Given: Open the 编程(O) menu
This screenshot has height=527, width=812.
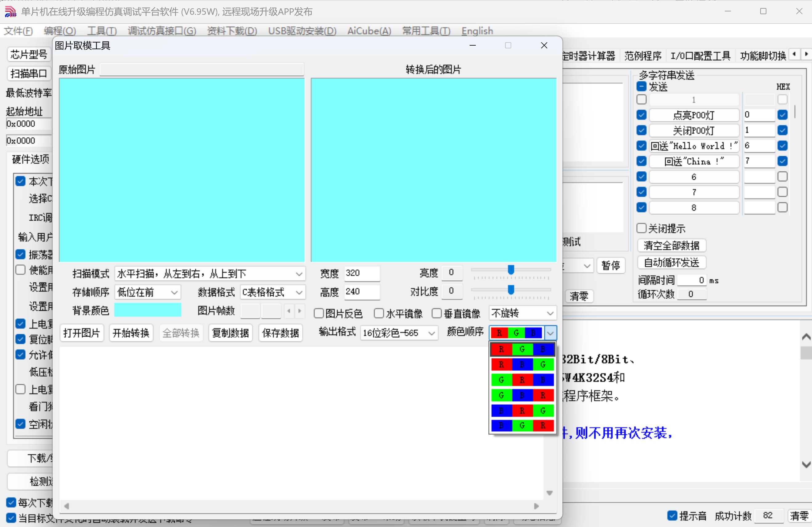Looking at the screenshot, I should [60, 31].
